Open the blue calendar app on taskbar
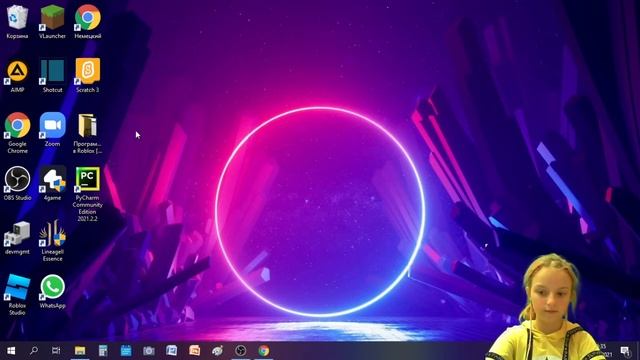 pyautogui.click(x=126, y=351)
